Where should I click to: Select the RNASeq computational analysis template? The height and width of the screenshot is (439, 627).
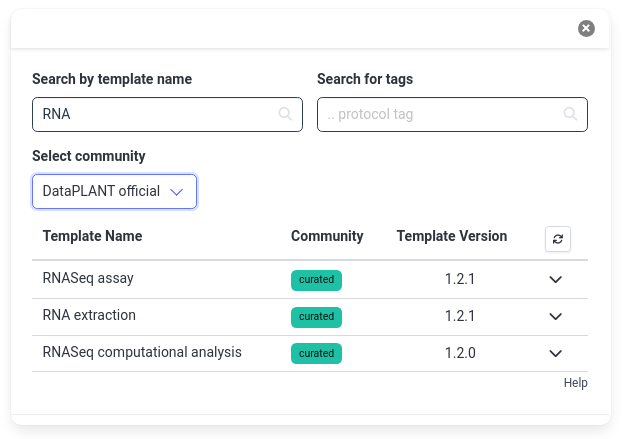pos(142,352)
